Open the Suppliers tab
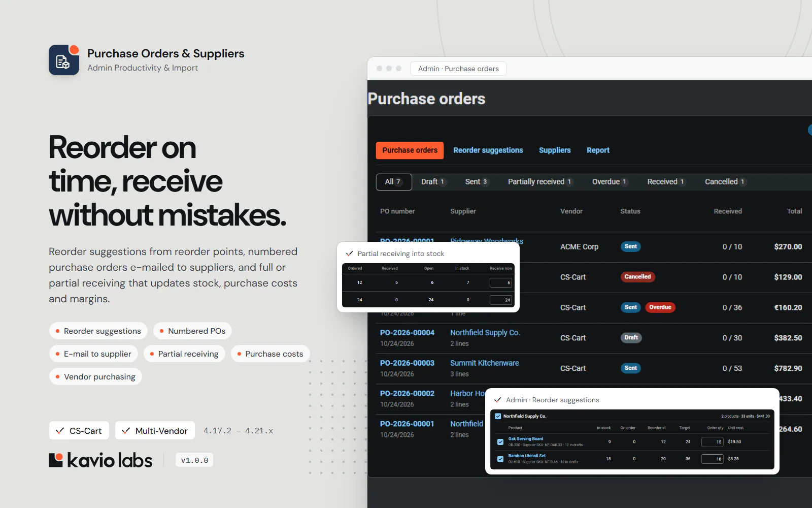This screenshot has width=812, height=508. 555,150
